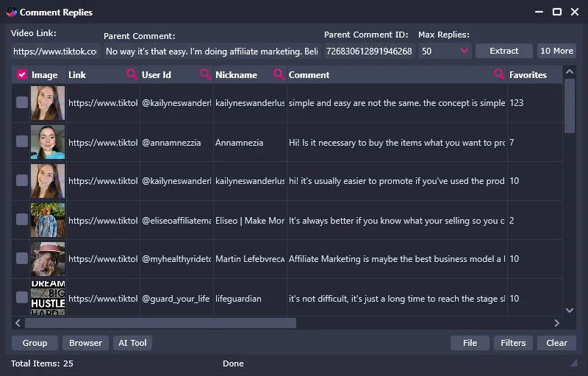Click the search icon in User Id column
This screenshot has height=376, width=588.
(205, 74)
